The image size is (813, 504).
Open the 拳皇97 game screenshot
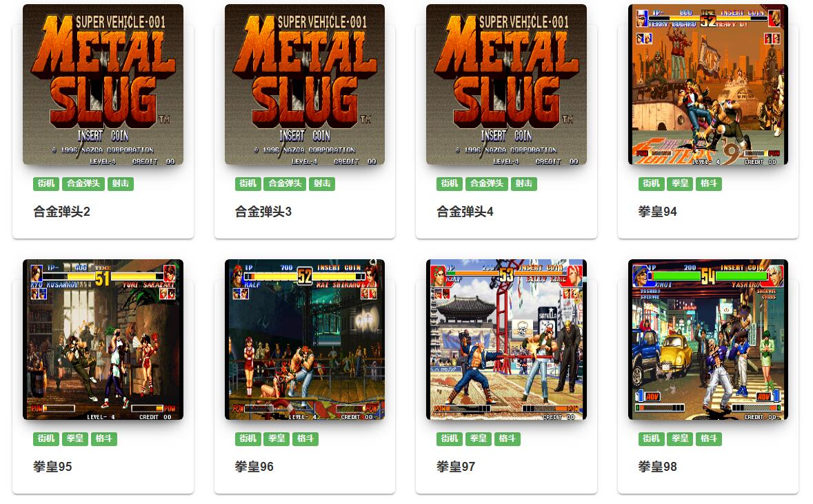point(506,340)
